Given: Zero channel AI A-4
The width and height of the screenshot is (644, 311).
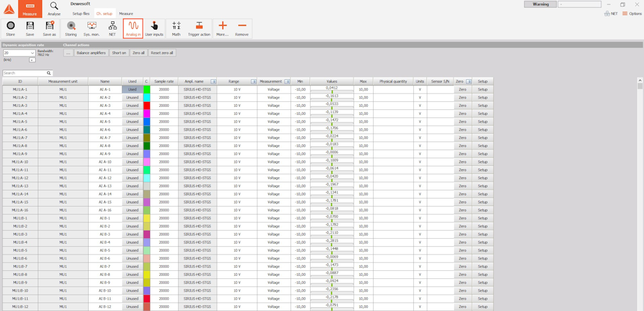Looking at the screenshot, I should 462,113.
